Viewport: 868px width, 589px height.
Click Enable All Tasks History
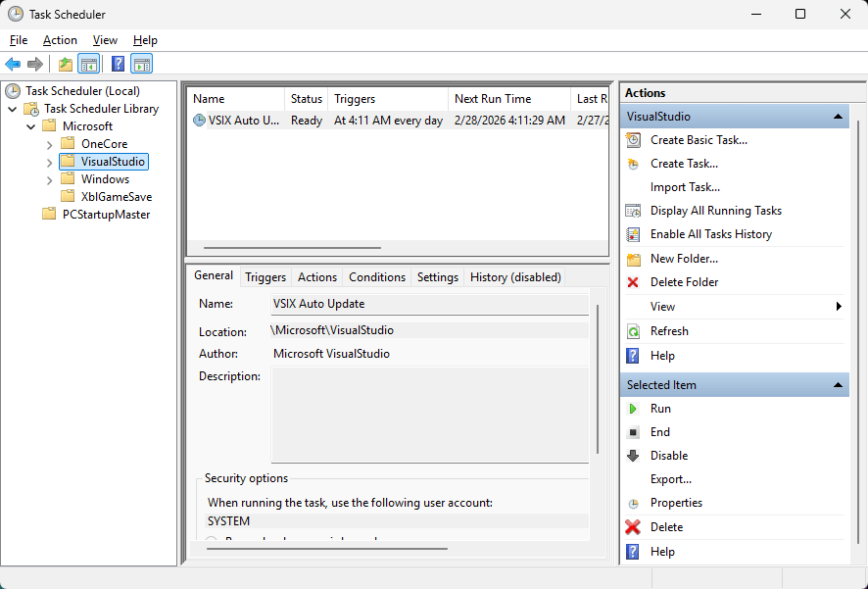pyautogui.click(x=710, y=234)
